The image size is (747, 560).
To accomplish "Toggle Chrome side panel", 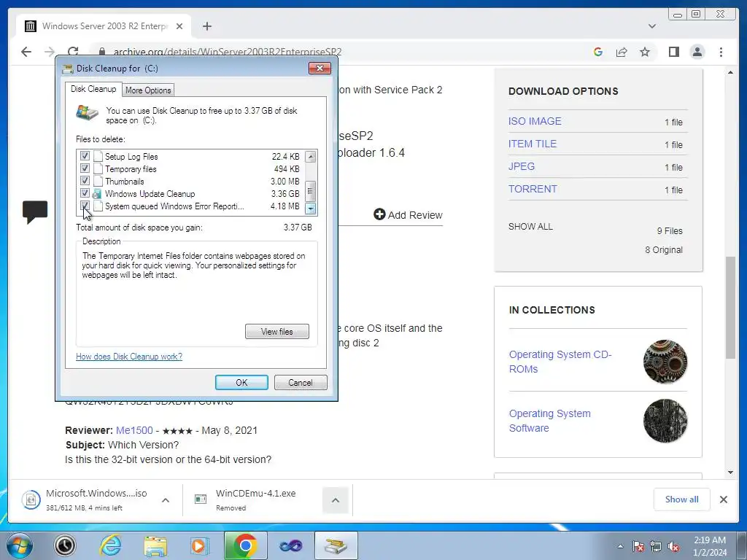I will coord(673,52).
